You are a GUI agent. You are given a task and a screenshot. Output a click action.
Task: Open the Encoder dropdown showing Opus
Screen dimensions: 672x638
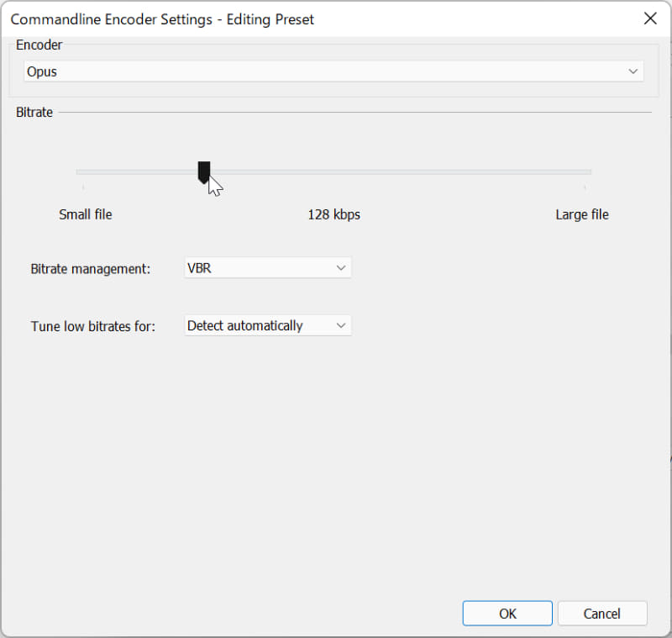[x=333, y=71]
